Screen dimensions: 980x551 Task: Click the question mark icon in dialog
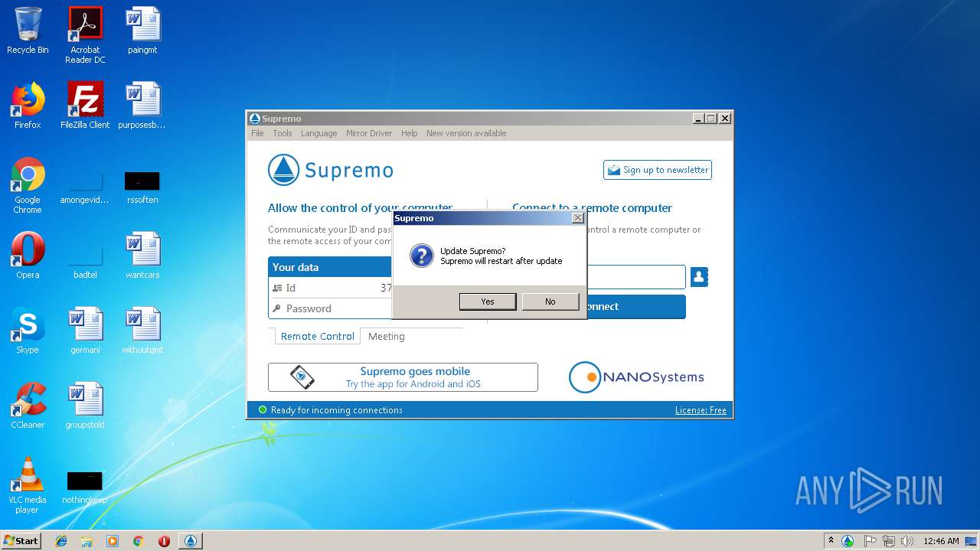pos(422,256)
